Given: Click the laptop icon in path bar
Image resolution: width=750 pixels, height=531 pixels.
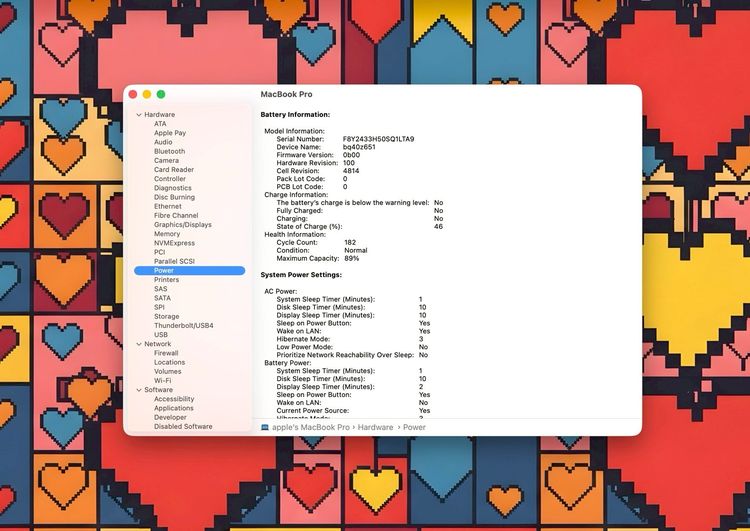Looking at the screenshot, I should pos(265,427).
